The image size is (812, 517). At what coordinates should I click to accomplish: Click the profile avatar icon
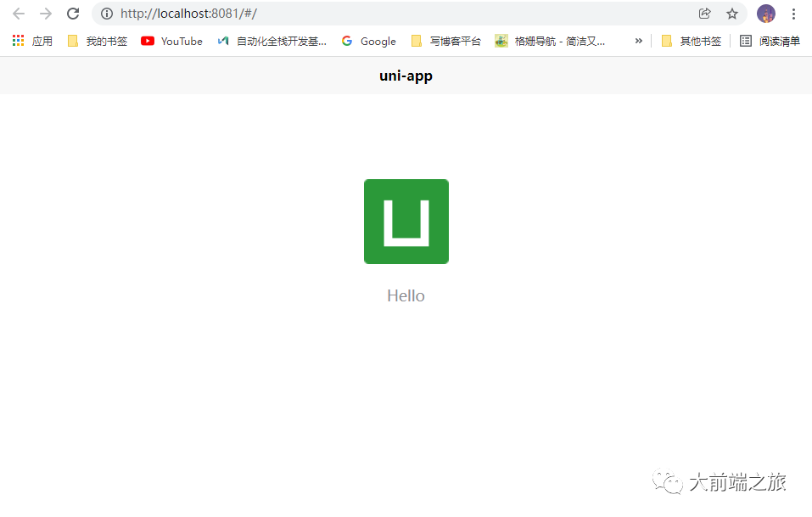coord(765,14)
